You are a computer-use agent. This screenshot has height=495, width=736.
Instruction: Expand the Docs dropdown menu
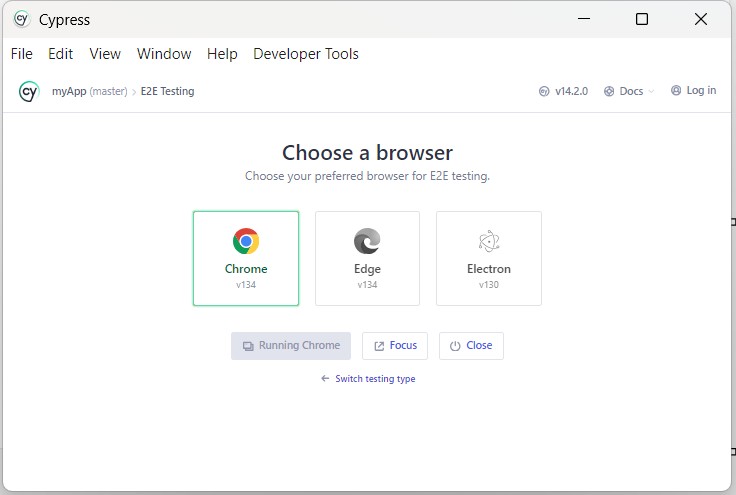click(x=630, y=91)
